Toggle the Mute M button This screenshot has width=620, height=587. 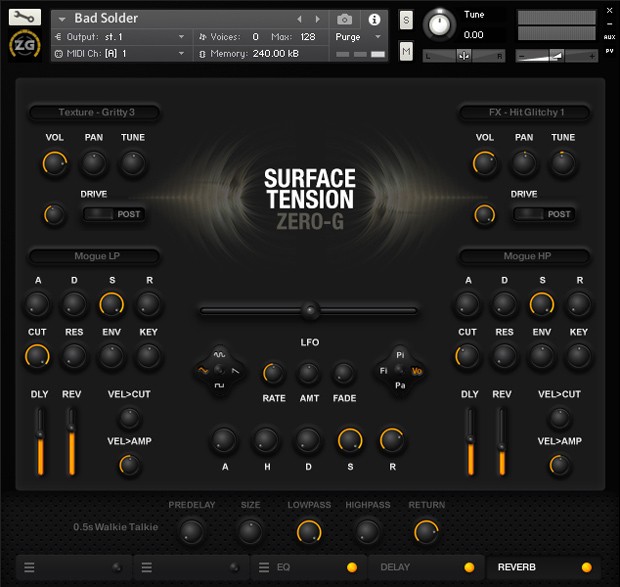pyautogui.click(x=406, y=51)
